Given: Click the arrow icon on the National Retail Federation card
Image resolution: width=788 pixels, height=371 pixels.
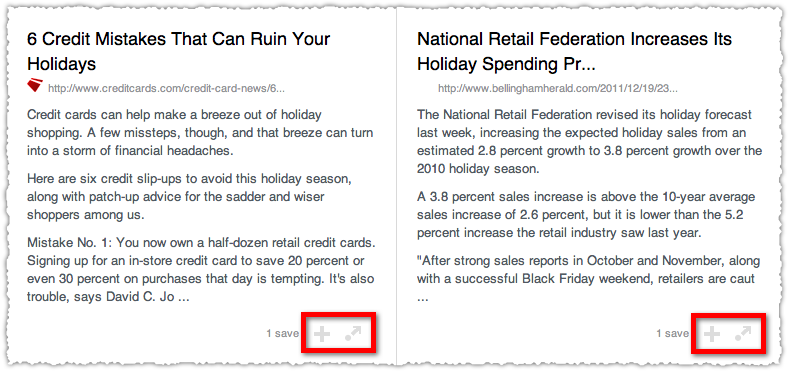Looking at the screenshot, I should pyautogui.click(x=743, y=333).
